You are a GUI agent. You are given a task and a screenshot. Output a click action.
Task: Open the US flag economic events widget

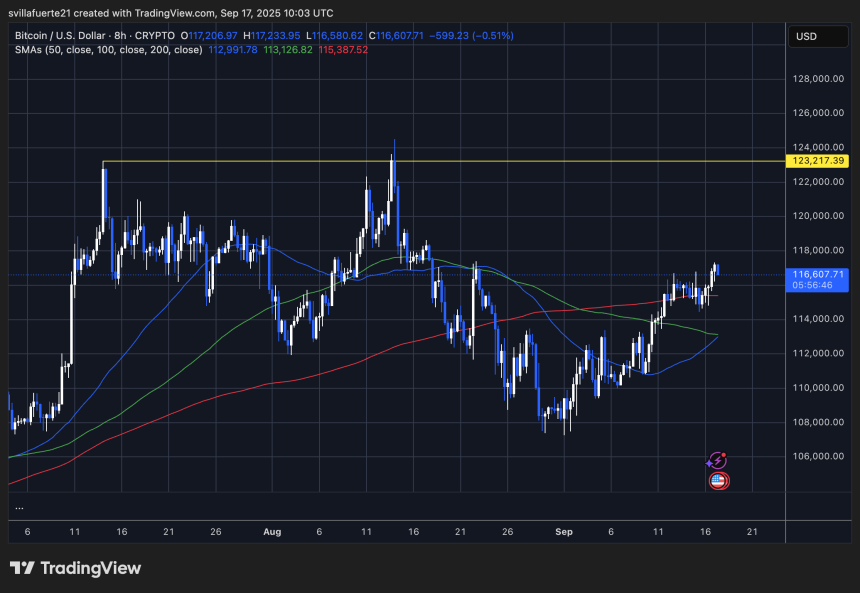tap(718, 481)
